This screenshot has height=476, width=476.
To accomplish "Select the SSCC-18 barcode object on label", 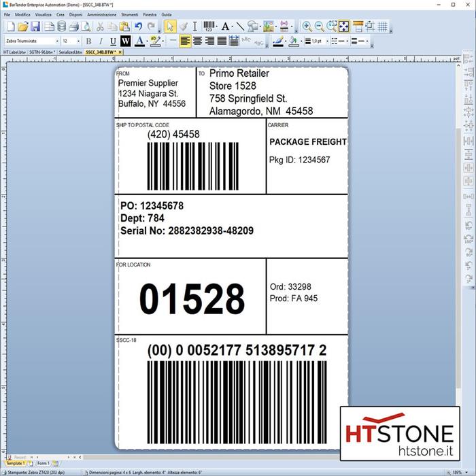I will coord(237,403).
